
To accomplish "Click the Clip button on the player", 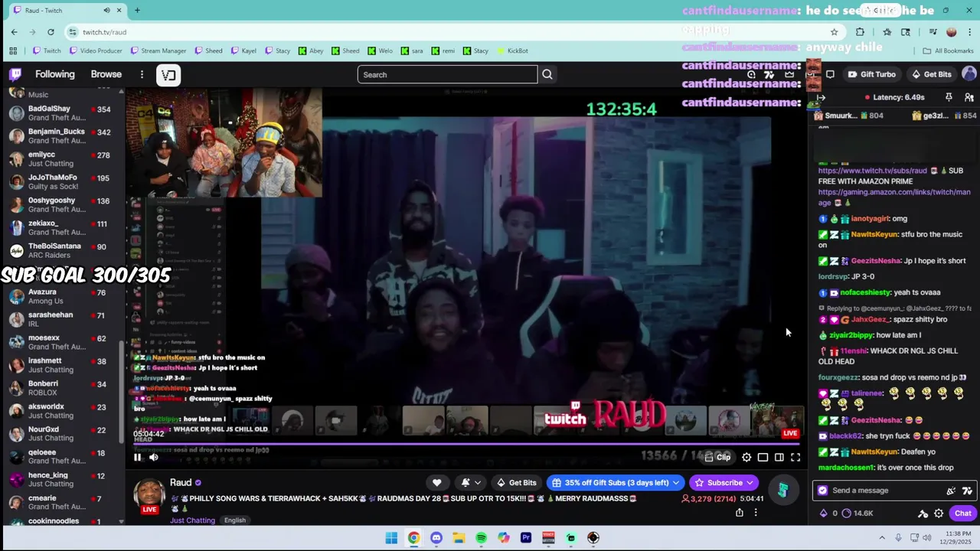I will click(x=717, y=458).
